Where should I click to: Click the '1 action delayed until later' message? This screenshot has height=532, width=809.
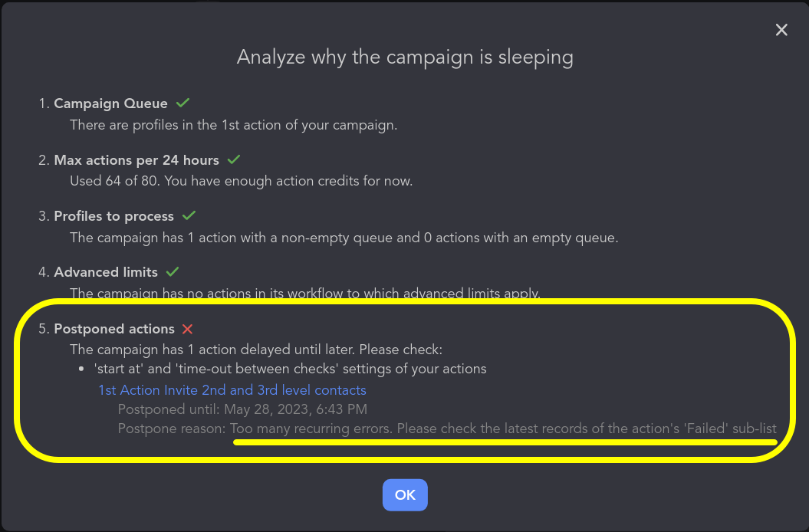[256, 350]
